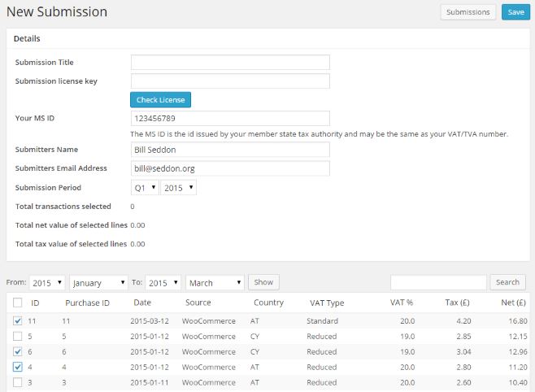
Task: Expand the To month dropdown showing March
Action: pyautogui.click(x=215, y=283)
